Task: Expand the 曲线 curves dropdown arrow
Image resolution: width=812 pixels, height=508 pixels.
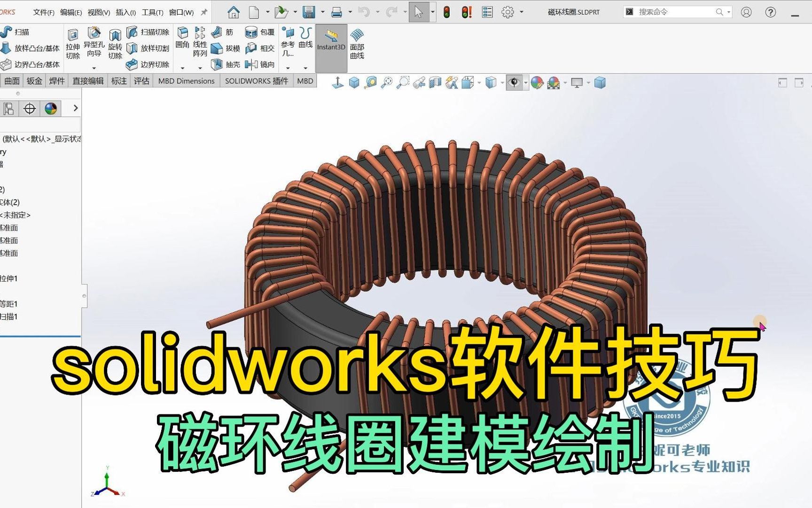Action: pyautogui.click(x=305, y=68)
